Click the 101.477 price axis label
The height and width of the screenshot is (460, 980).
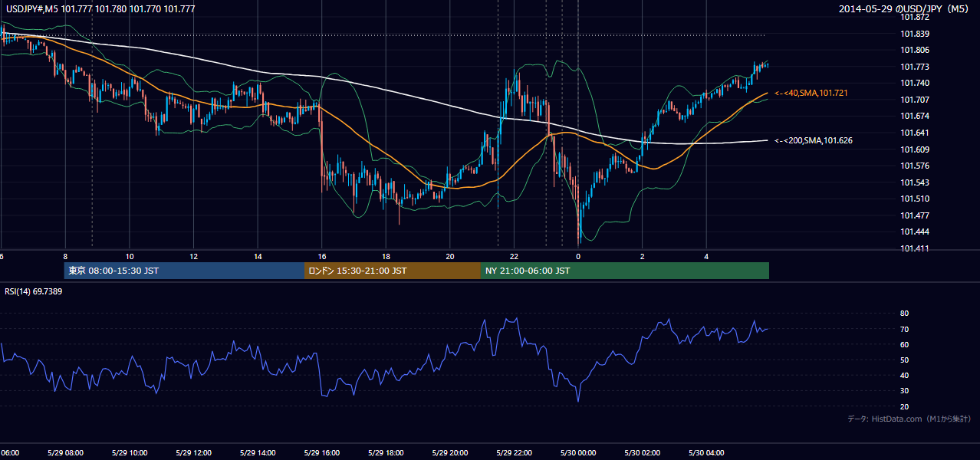pyautogui.click(x=915, y=215)
